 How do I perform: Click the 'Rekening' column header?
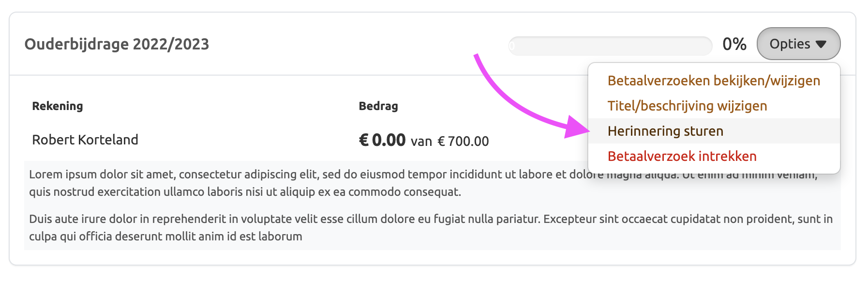click(57, 106)
